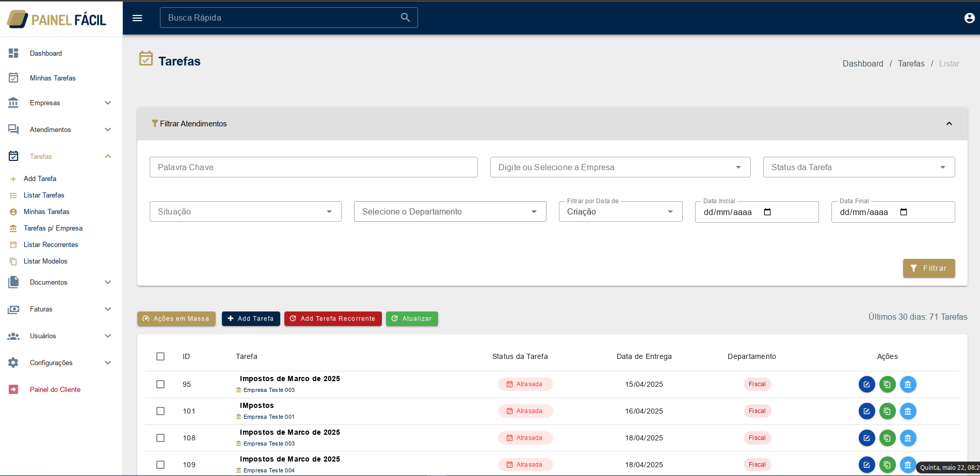The image size is (980, 476).
Task: Click the Dashboard sidebar icon
Action: 13,53
